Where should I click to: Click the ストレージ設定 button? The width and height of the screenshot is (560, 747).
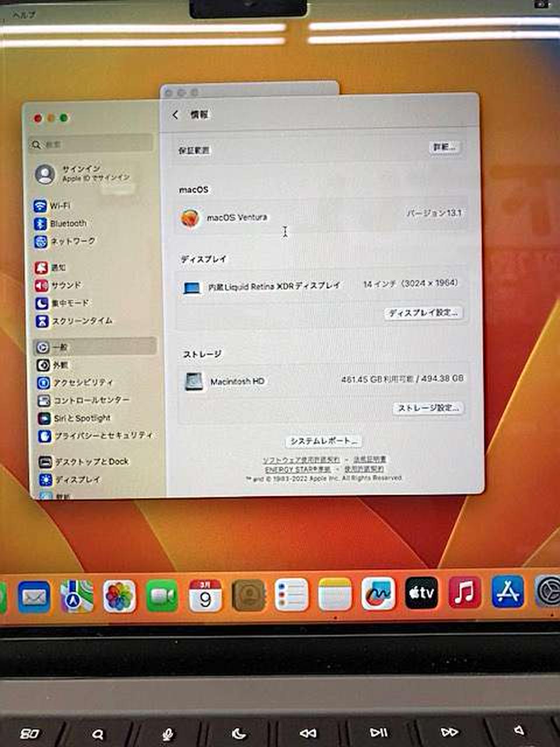tap(428, 408)
